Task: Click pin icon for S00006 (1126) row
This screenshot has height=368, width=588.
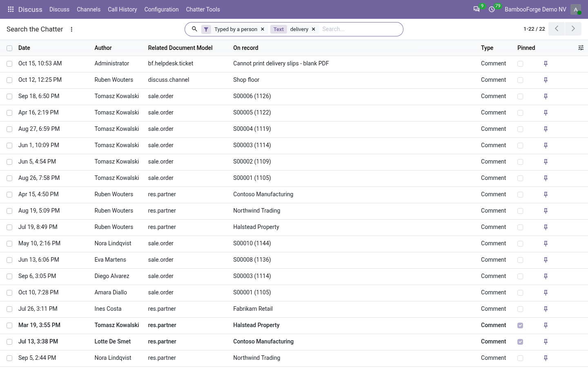Action: [546, 96]
